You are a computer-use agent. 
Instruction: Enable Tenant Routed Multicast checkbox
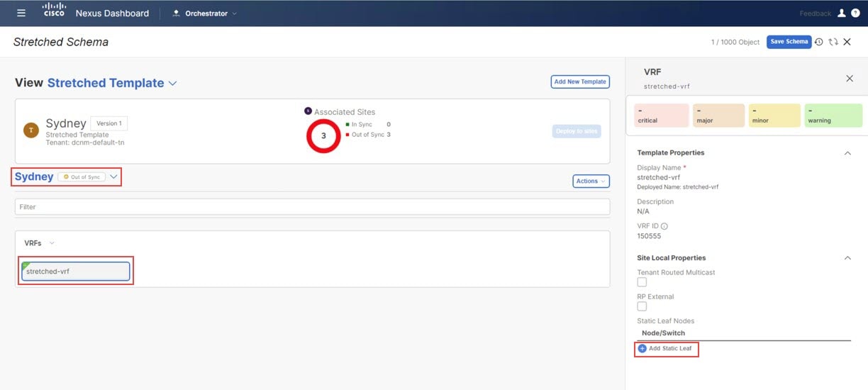tap(642, 282)
